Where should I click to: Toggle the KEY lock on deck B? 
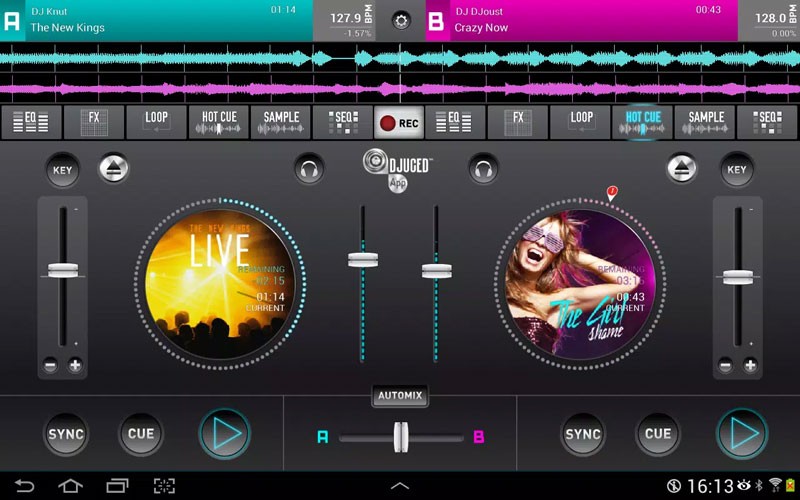pos(736,170)
